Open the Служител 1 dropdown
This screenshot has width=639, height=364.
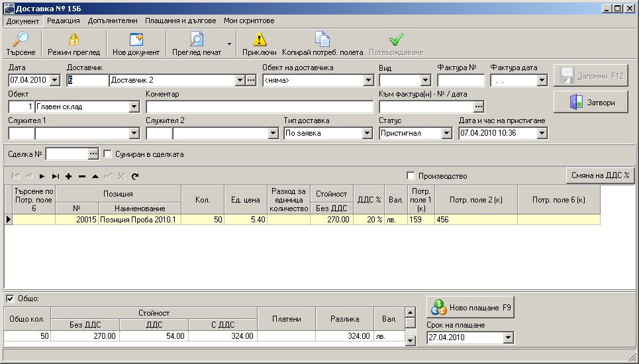click(x=134, y=133)
